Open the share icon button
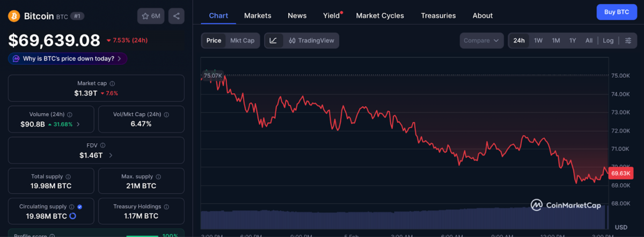 (x=176, y=16)
